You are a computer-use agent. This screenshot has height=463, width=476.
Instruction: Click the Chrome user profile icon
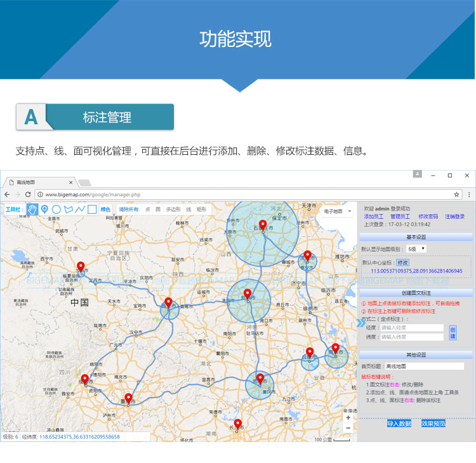click(418, 174)
